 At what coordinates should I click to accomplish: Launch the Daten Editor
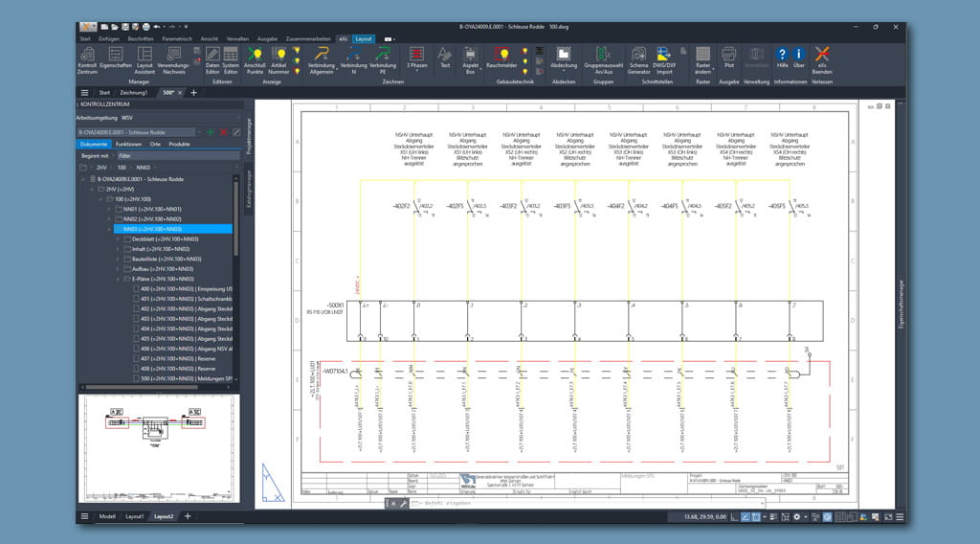pos(212,59)
